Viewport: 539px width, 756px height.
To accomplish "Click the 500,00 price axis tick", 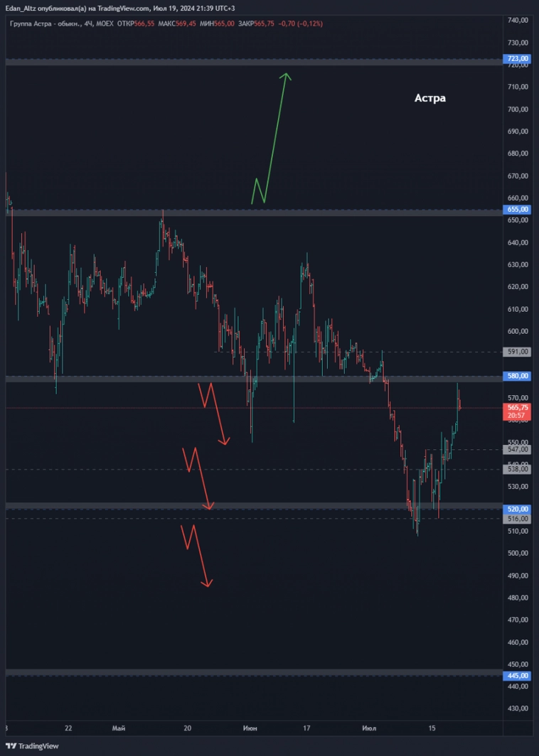I will 518,553.
